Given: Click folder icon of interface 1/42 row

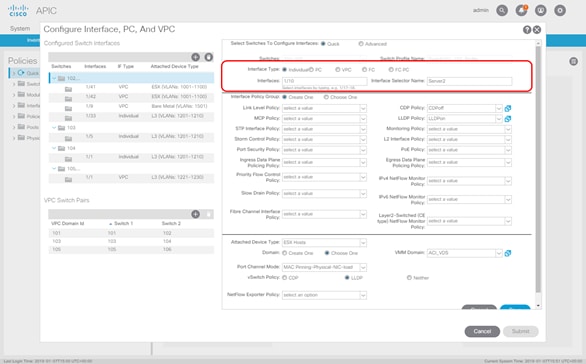Looking at the screenshot, I should click(x=68, y=99).
